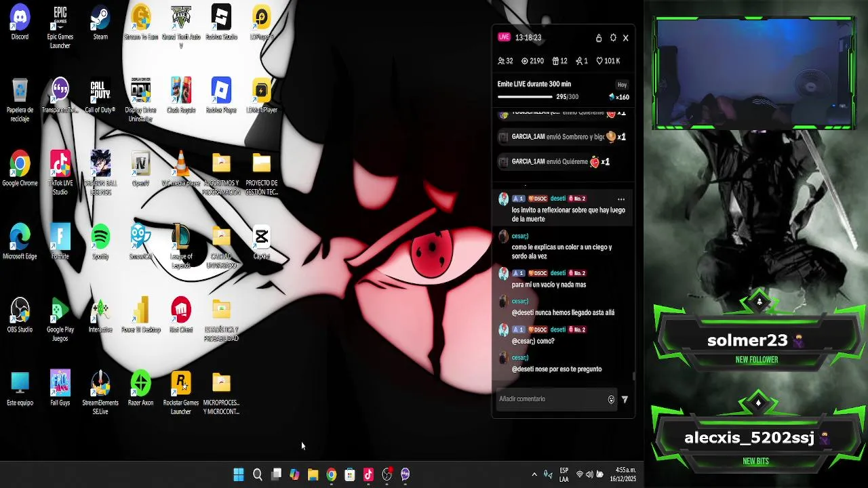Viewport: 868px width, 488px height.
Task: Select the MICROPROCES... Y MICROCONT... folder
Action: (x=221, y=393)
